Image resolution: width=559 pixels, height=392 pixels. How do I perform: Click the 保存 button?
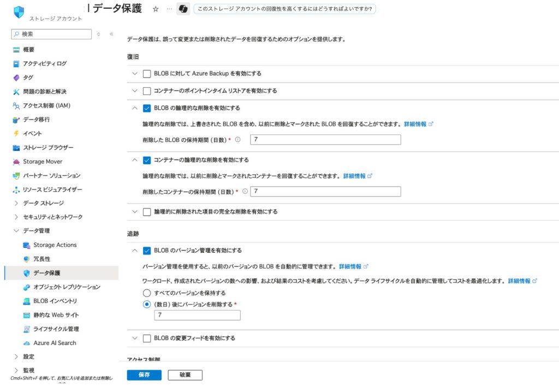[x=144, y=375]
